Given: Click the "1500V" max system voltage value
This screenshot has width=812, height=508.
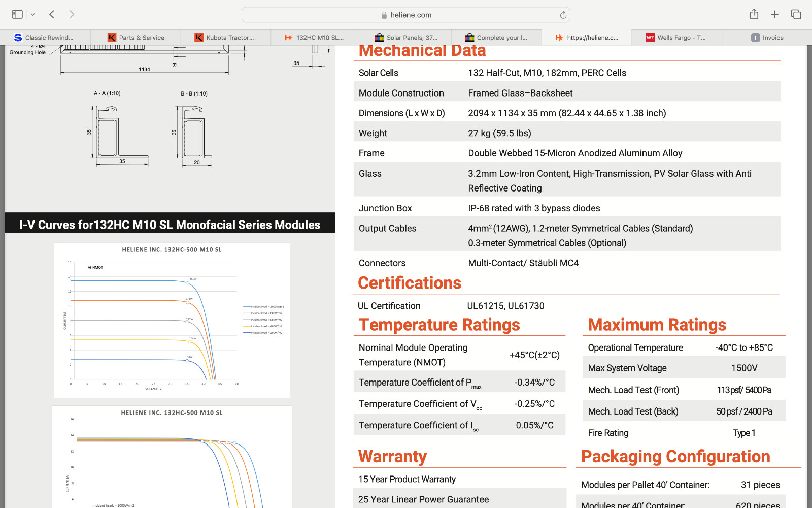Looking at the screenshot, I should click(744, 368).
